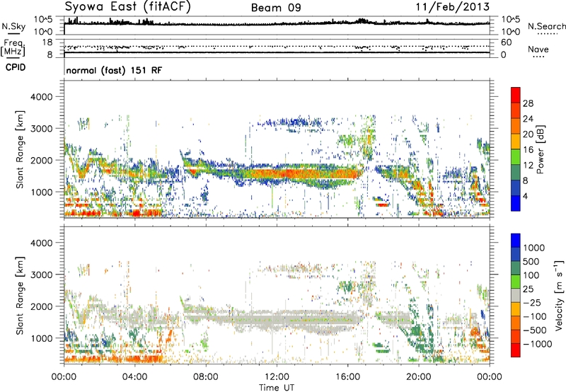Click the '16' Power scale value
The width and height of the screenshot is (566, 392).
[528, 150]
